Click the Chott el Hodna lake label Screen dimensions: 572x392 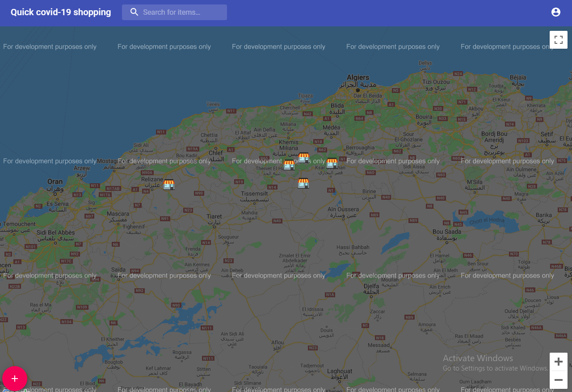click(x=487, y=221)
